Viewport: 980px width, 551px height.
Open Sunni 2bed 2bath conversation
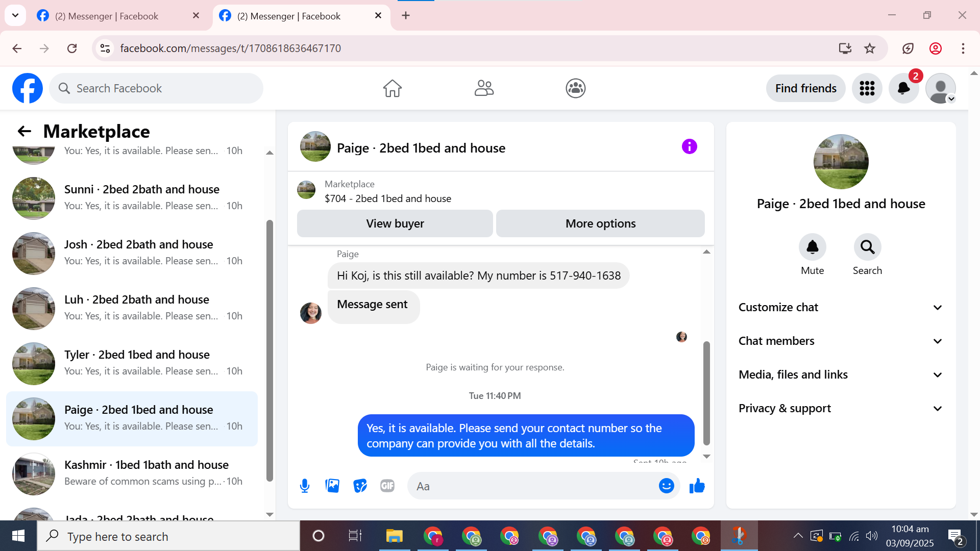(132, 198)
